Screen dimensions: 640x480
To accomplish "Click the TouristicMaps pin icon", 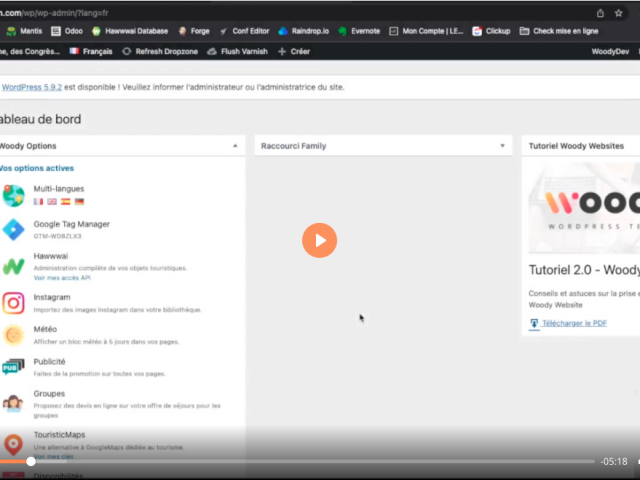I will coord(13,444).
